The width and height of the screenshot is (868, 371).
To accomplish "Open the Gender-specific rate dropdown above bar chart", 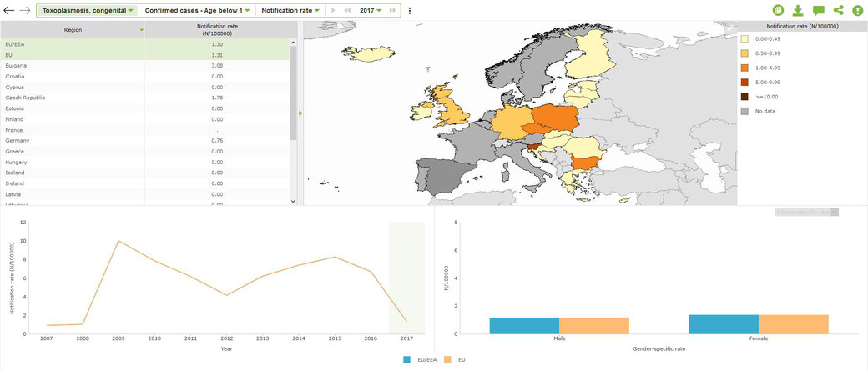I will 806,212.
